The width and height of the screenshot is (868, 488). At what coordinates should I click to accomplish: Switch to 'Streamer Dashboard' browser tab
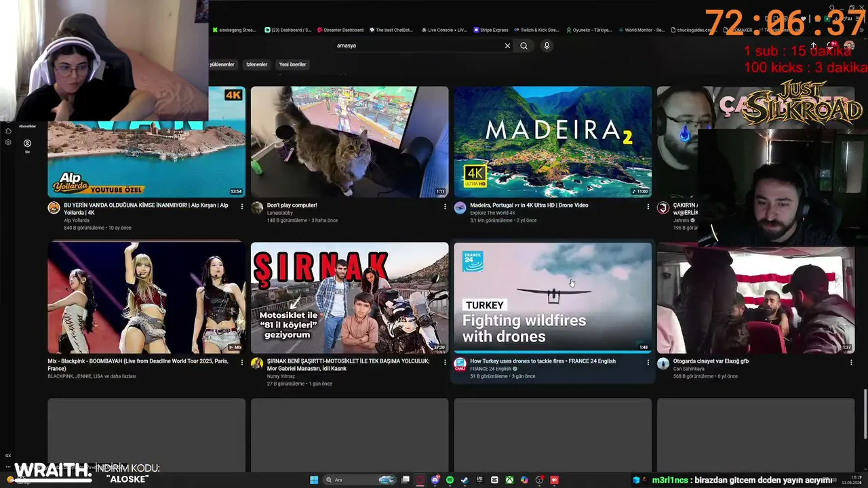pyautogui.click(x=340, y=30)
